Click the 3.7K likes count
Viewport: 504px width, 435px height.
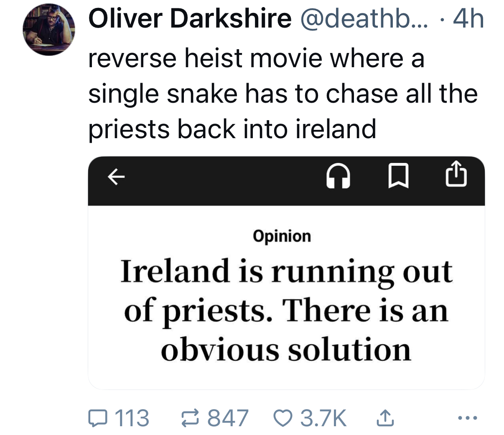(323, 418)
